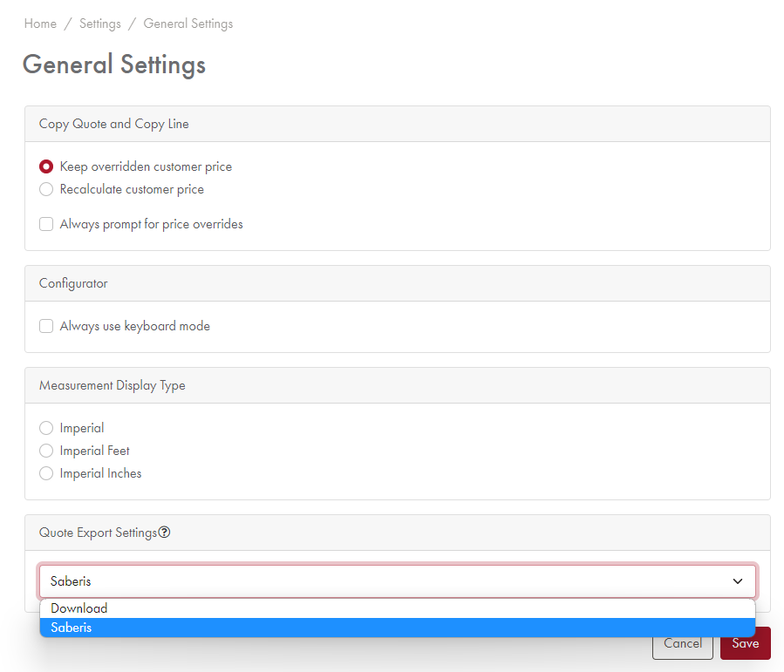Pick the highlighted Saberis list option
The image size is (784, 672).
[72, 628]
